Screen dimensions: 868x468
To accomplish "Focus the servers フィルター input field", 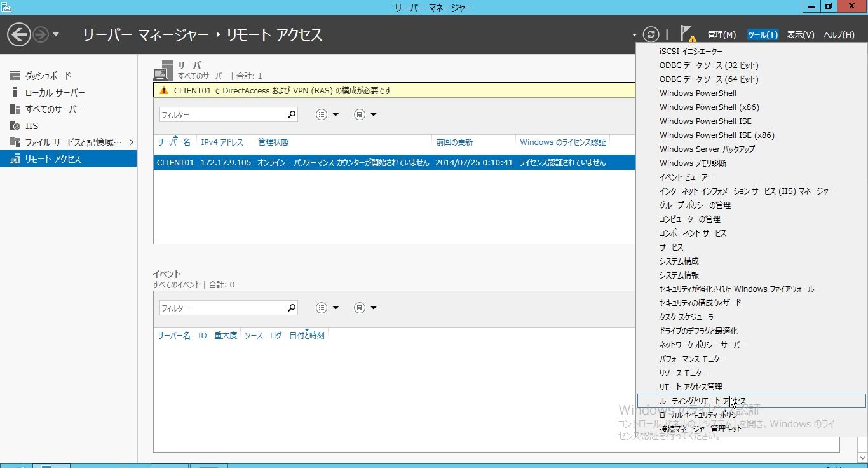I will point(221,114).
